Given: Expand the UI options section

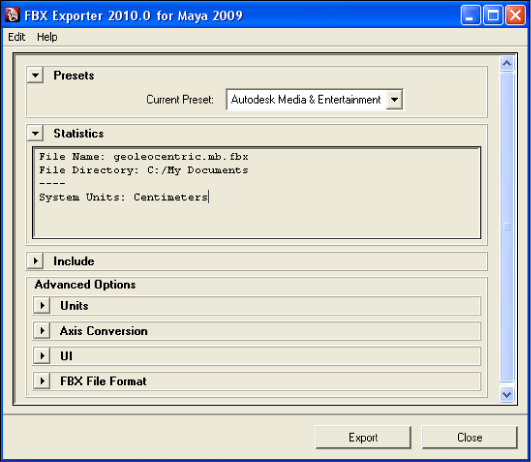Looking at the screenshot, I should [x=42, y=356].
